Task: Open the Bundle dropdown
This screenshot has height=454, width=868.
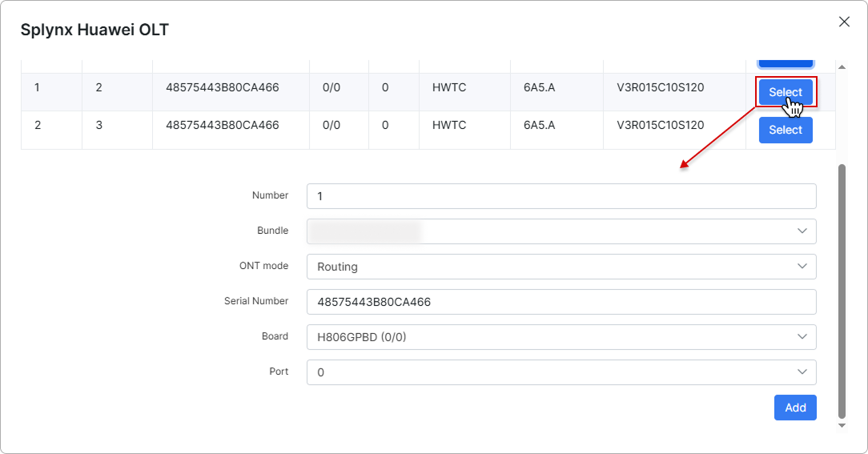Action: 561,231
